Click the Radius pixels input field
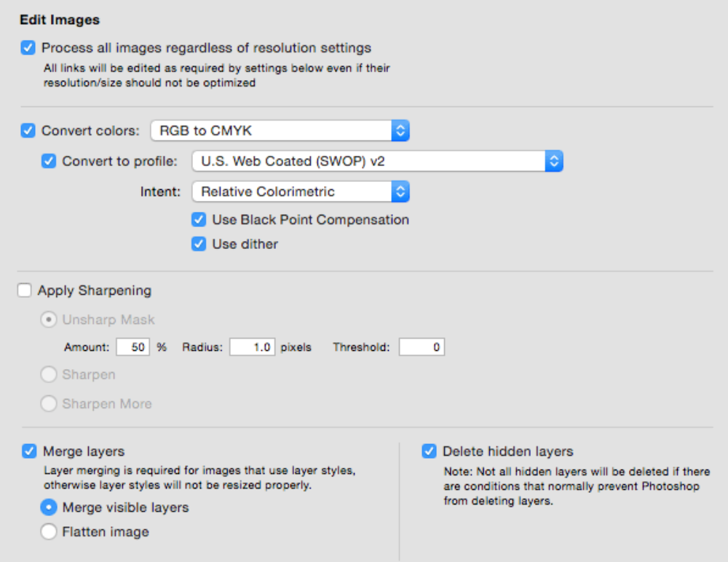 (252, 347)
